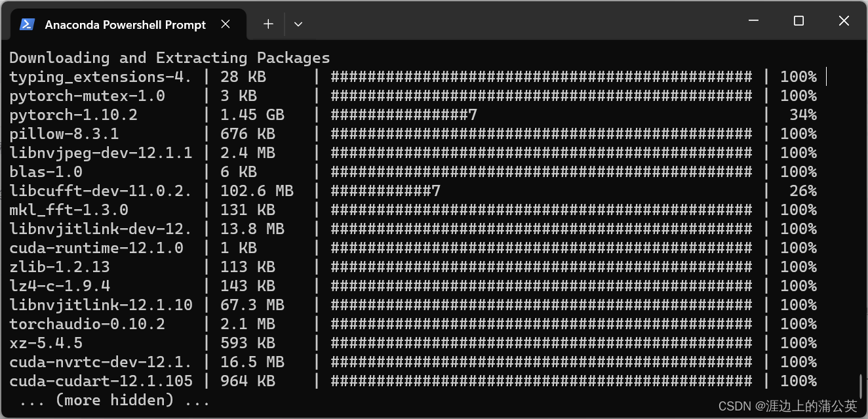Click the typing_extensions-4 download line

point(100,77)
